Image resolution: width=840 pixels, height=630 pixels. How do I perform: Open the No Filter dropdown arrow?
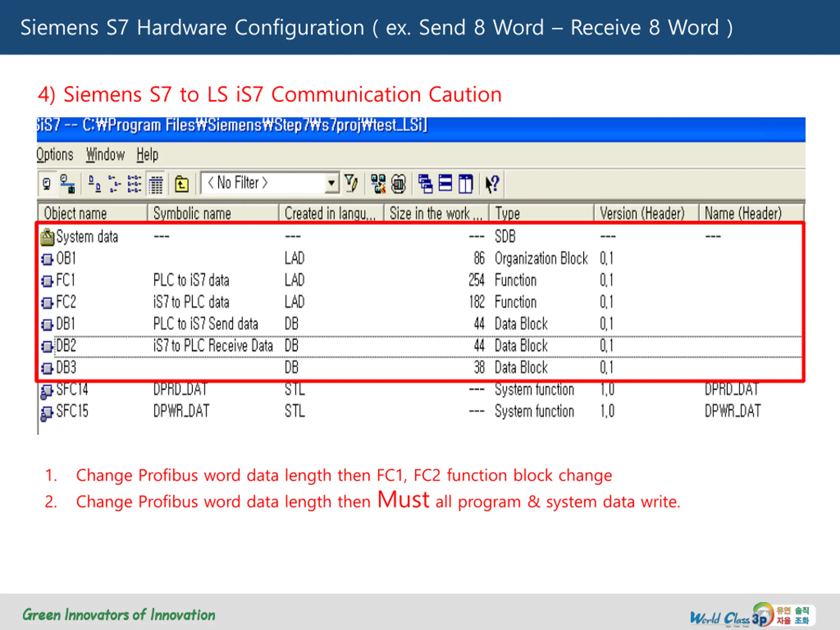[331, 183]
